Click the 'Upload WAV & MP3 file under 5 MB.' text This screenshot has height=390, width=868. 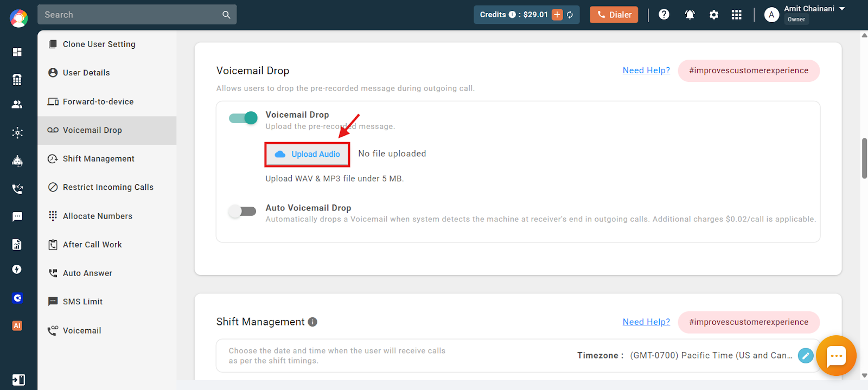click(335, 179)
